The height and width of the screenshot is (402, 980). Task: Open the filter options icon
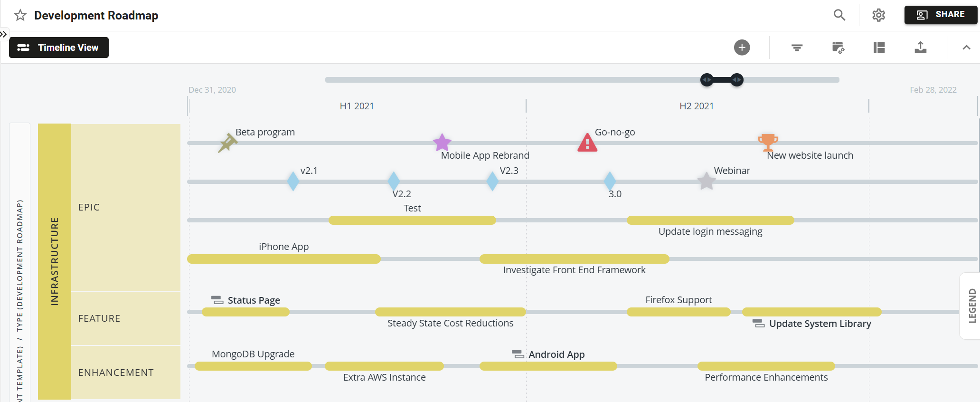[797, 48]
